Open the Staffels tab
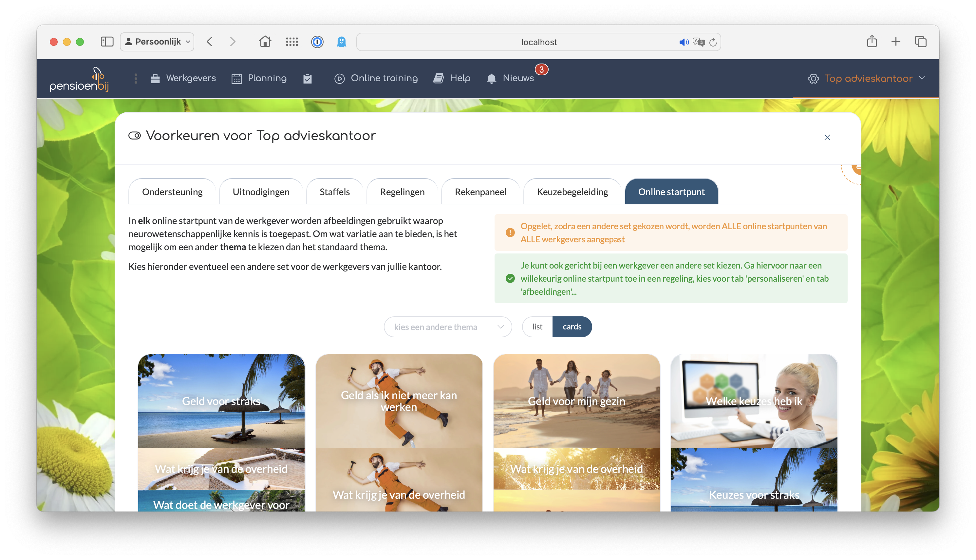This screenshot has height=560, width=976. tap(335, 192)
